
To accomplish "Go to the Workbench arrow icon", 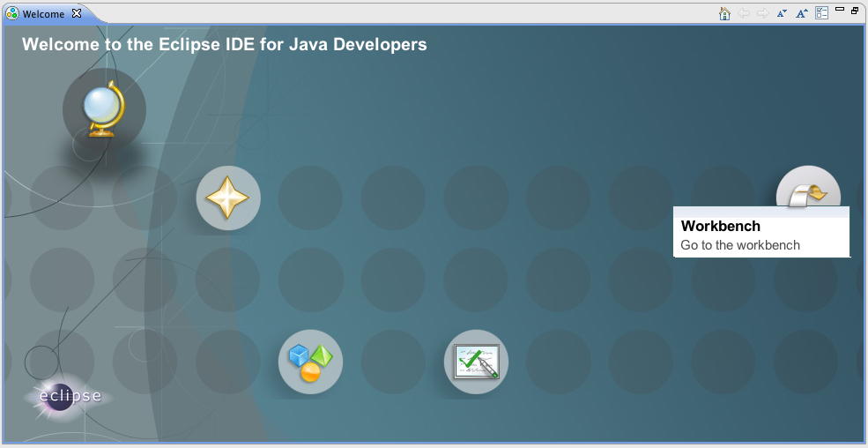I will coord(808,188).
